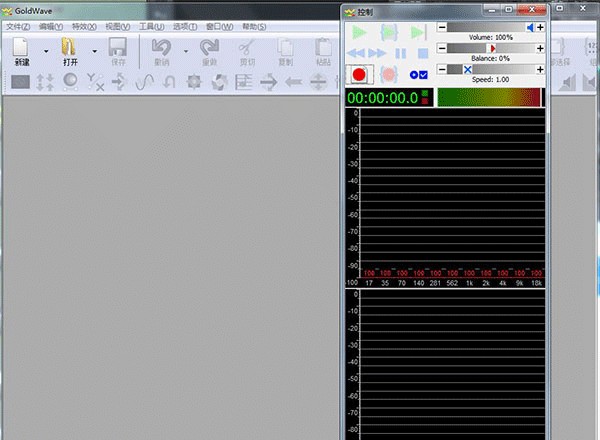Screen dimensions: 600x440
Task: Open the 特效(X) Effects menu
Action: (84, 26)
